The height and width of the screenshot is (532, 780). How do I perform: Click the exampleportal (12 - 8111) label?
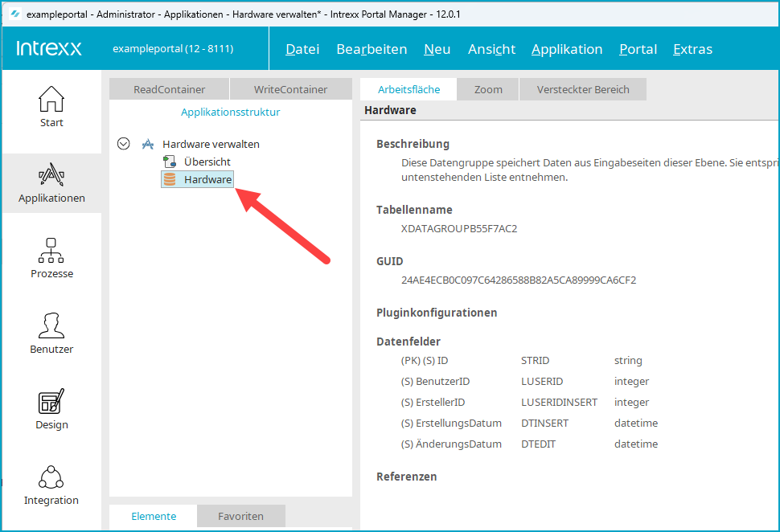[173, 49]
